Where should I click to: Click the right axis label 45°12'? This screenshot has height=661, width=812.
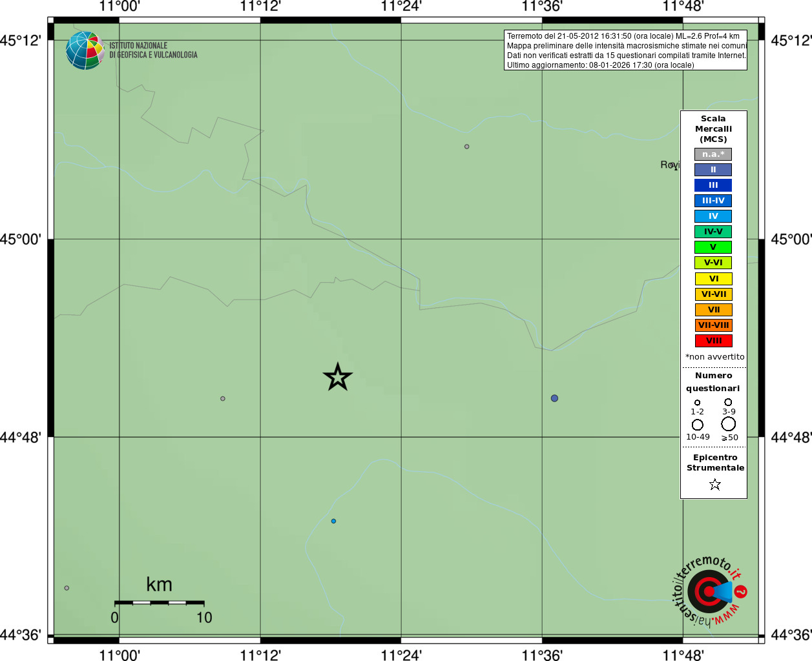click(x=791, y=41)
